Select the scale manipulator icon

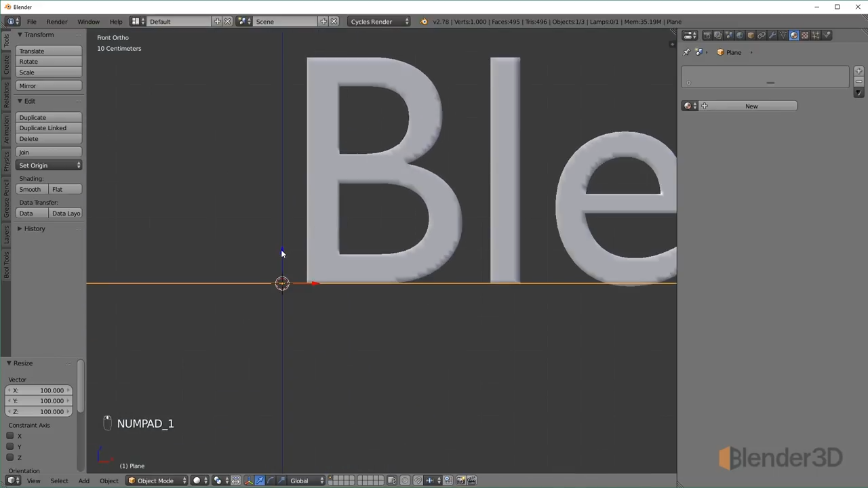tap(281, 481)
